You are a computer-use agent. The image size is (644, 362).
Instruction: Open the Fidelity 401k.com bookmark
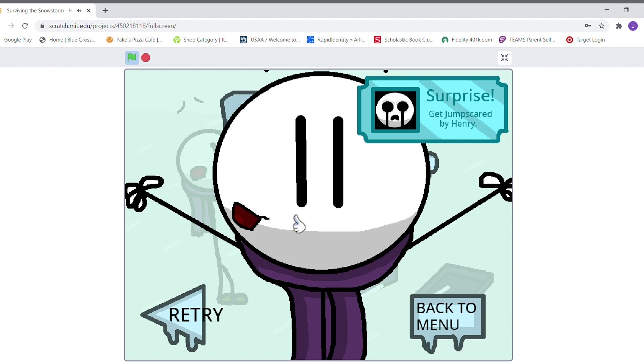[466, 40]
